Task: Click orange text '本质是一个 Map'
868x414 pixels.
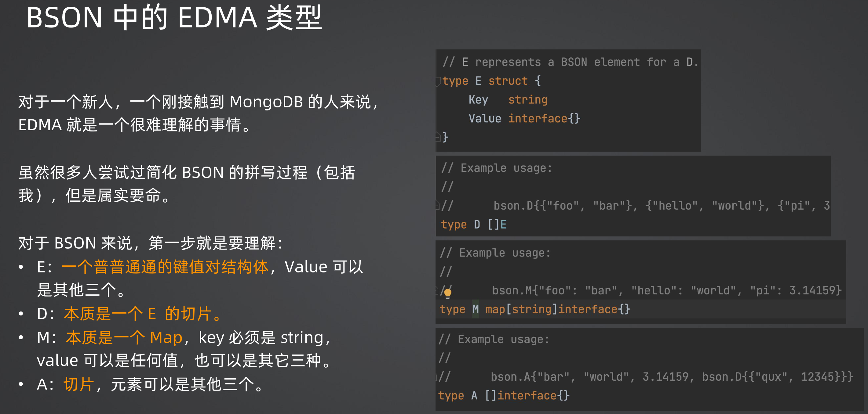Action: [124, 337]
